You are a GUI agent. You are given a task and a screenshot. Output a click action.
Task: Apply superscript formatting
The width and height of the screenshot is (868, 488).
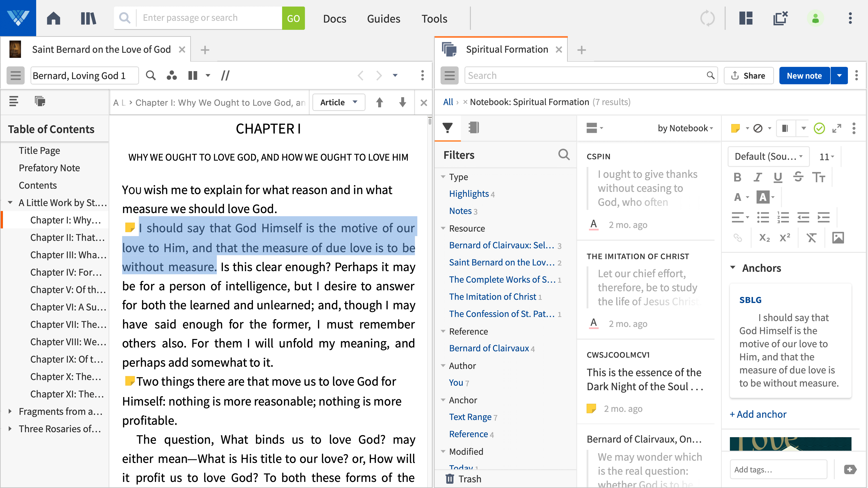pyautogui.click(x=785, y=238)
